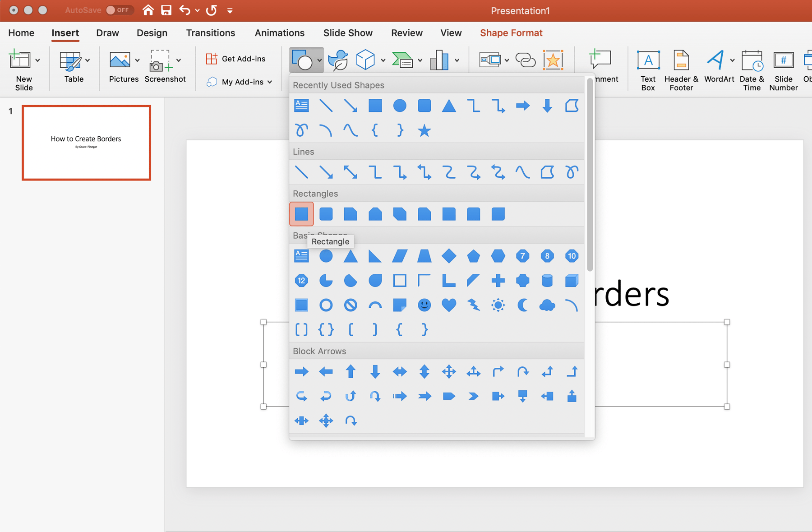Insert a Slide Number
This screenshot has width=812, height=532.
[784, 69]
